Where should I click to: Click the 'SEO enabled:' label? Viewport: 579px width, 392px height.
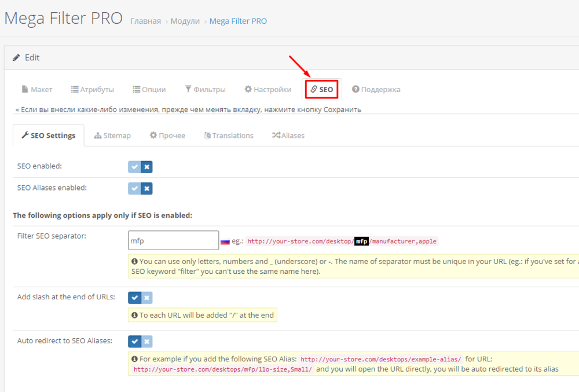(39, 166)
